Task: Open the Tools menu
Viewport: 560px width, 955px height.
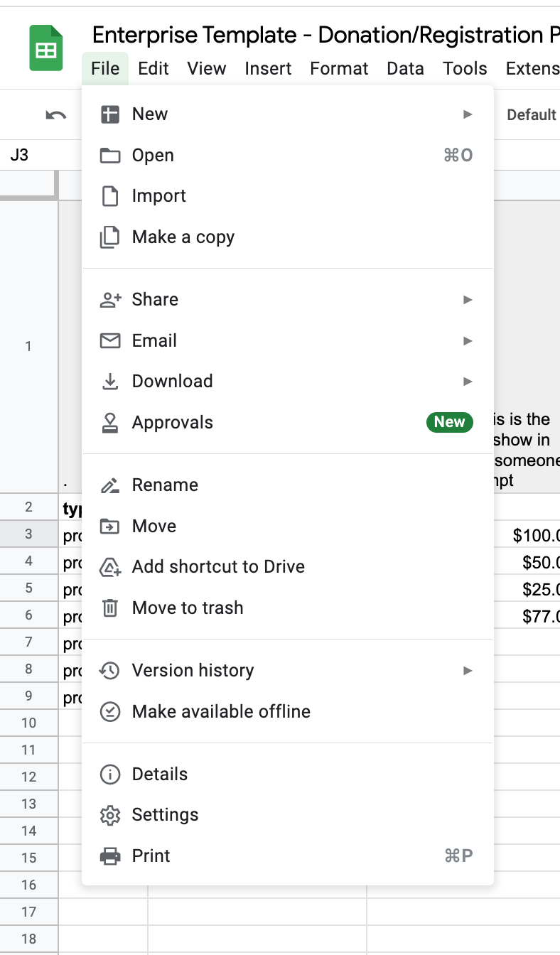Action: click(465, 69)
